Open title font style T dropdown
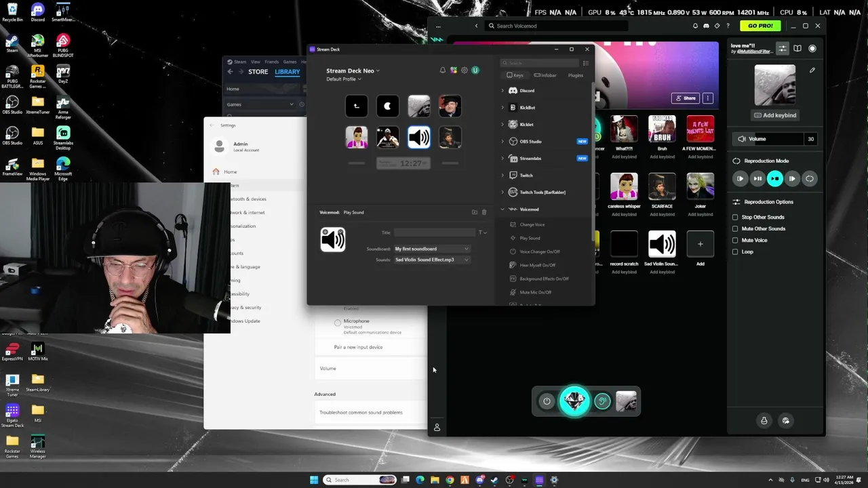 pos(483,232)
